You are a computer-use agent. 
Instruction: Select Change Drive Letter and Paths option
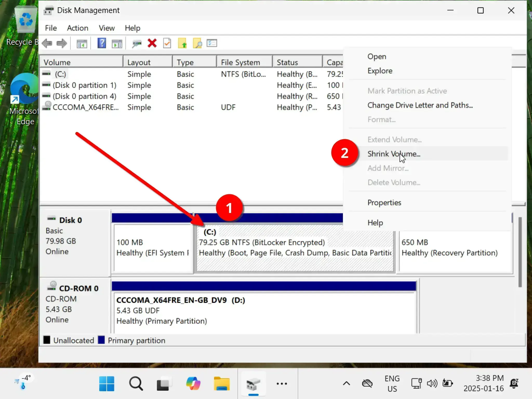[420, 105]
